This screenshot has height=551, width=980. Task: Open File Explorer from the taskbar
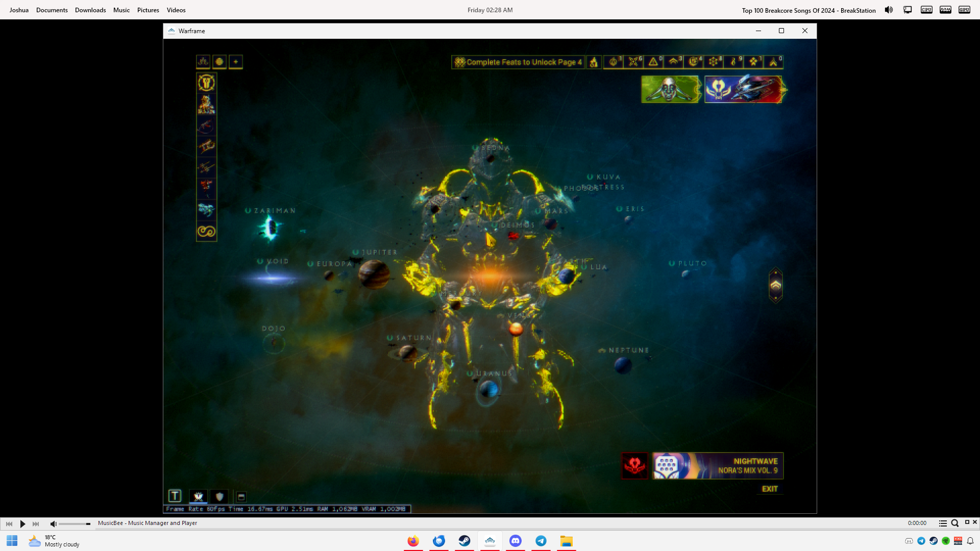coord(567,541)
